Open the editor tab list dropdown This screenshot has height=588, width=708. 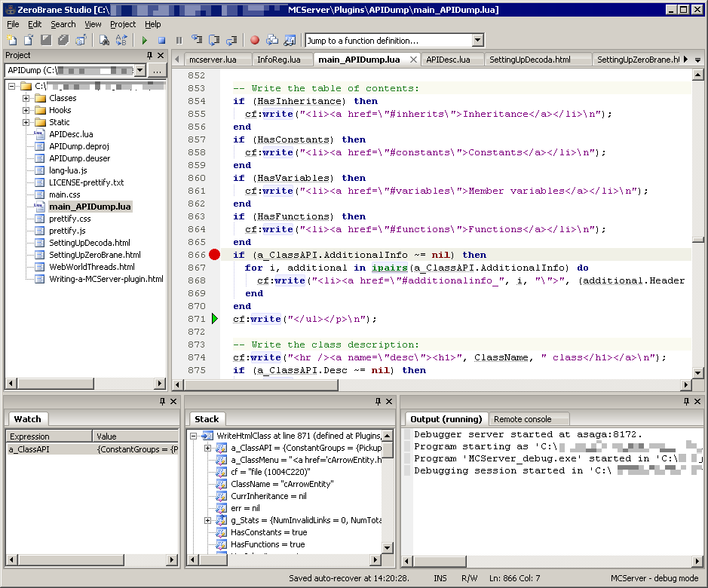[x=698, y=60]
